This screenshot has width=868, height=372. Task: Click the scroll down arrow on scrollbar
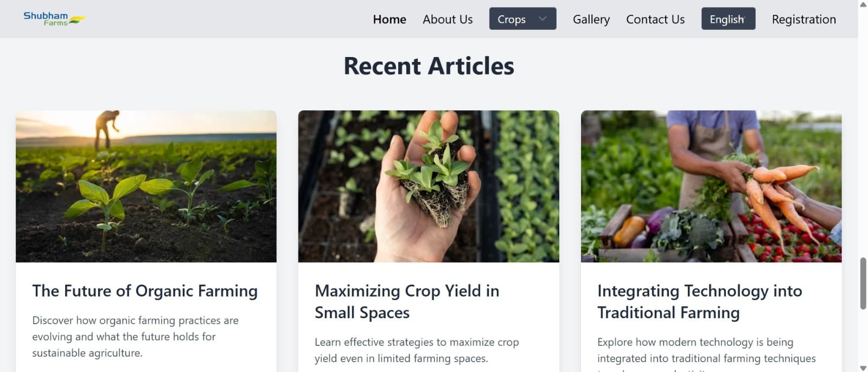863,368
